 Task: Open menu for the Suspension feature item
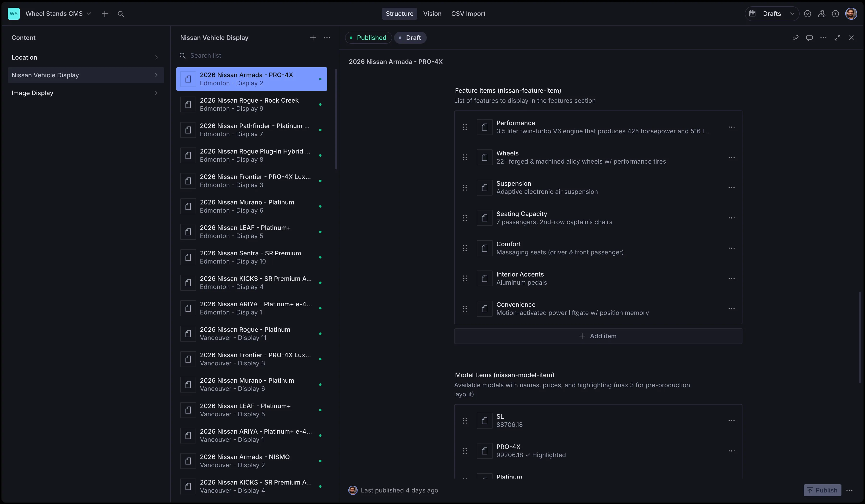[x=731, y=187]
